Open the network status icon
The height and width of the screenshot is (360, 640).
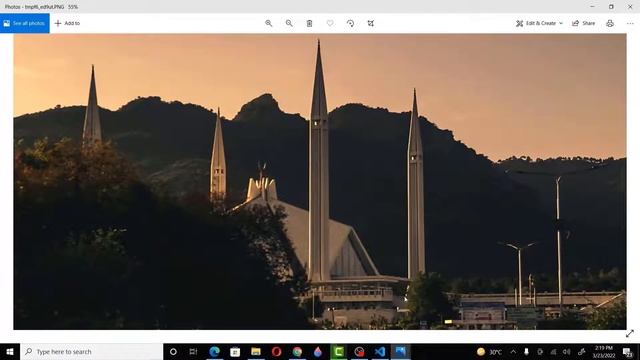coord(553,351)
